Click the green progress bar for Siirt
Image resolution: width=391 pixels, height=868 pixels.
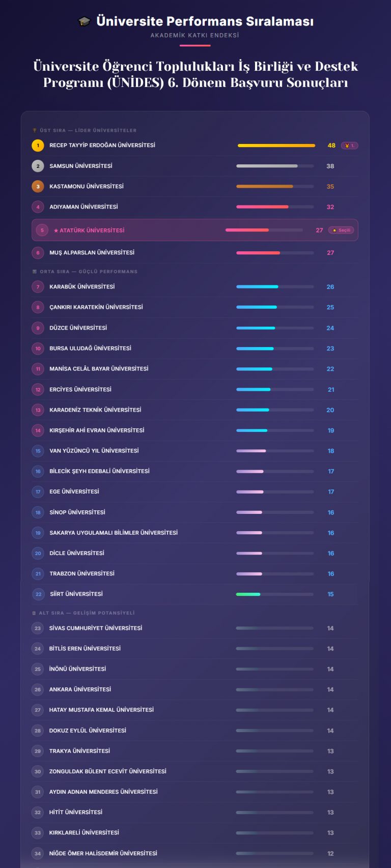[x=248, y=594]
